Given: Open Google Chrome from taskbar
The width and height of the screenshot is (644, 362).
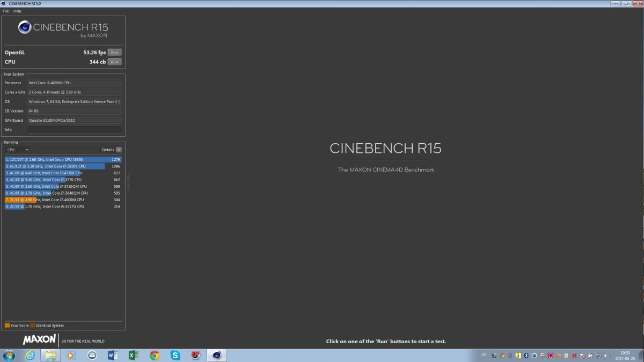Looking at the screenshot, I should tap(155, 355).
